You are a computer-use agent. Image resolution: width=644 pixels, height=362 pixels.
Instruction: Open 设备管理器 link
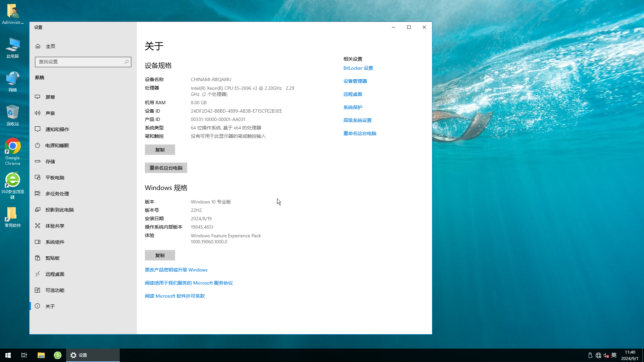pyautogui.click(x=355, y=81)
